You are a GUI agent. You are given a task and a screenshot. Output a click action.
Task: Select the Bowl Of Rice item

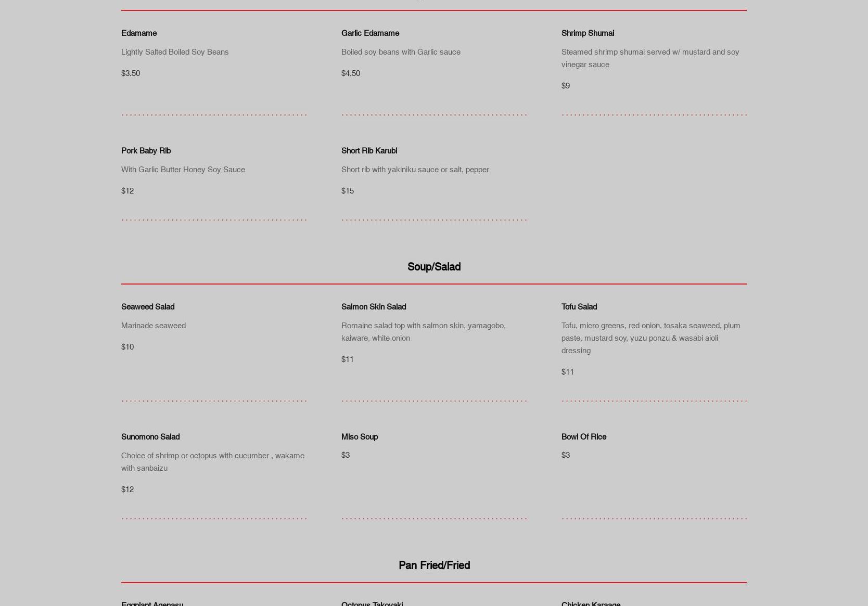(584, 436)
